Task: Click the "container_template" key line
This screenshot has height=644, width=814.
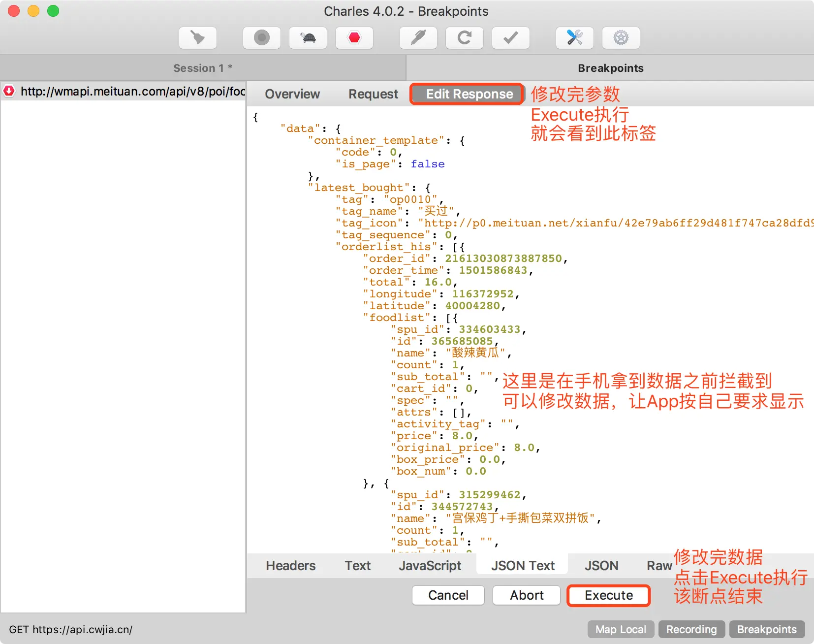Action: point(387,140)
